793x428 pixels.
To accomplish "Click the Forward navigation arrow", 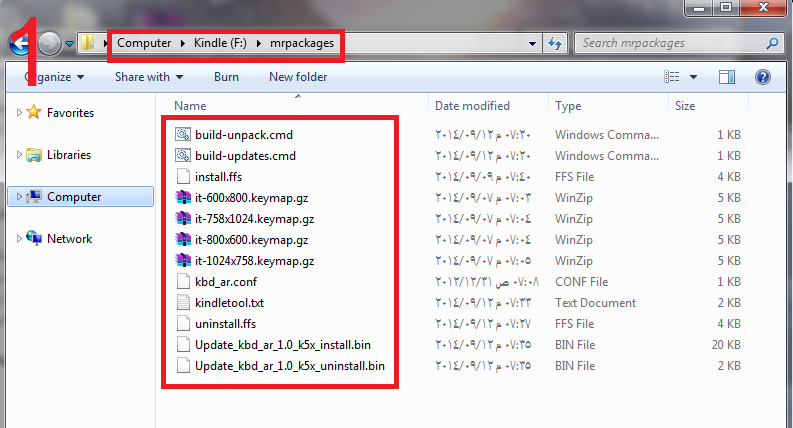I will click(49, 44).
